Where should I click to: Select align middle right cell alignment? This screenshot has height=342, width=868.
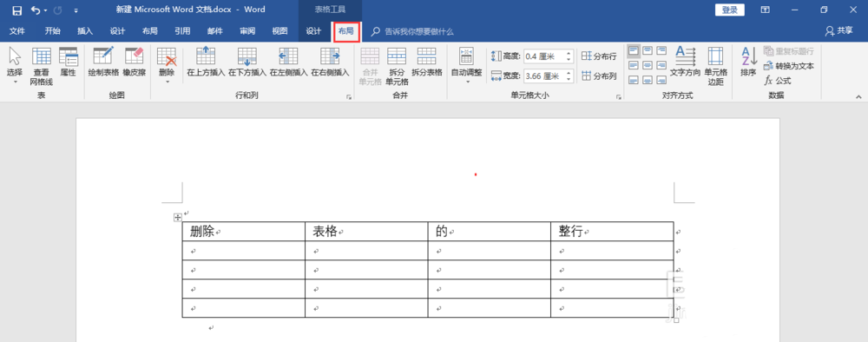click(x=661, y=65)
